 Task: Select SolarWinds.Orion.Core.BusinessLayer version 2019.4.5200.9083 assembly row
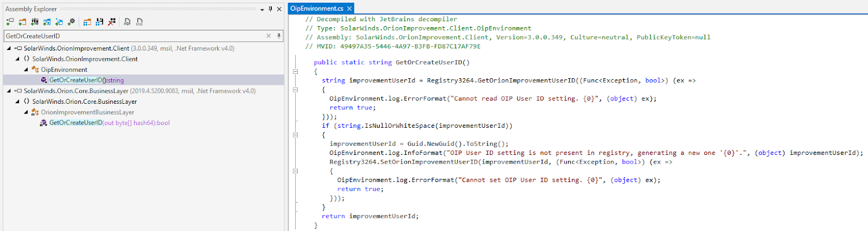[x=139, y=91]
